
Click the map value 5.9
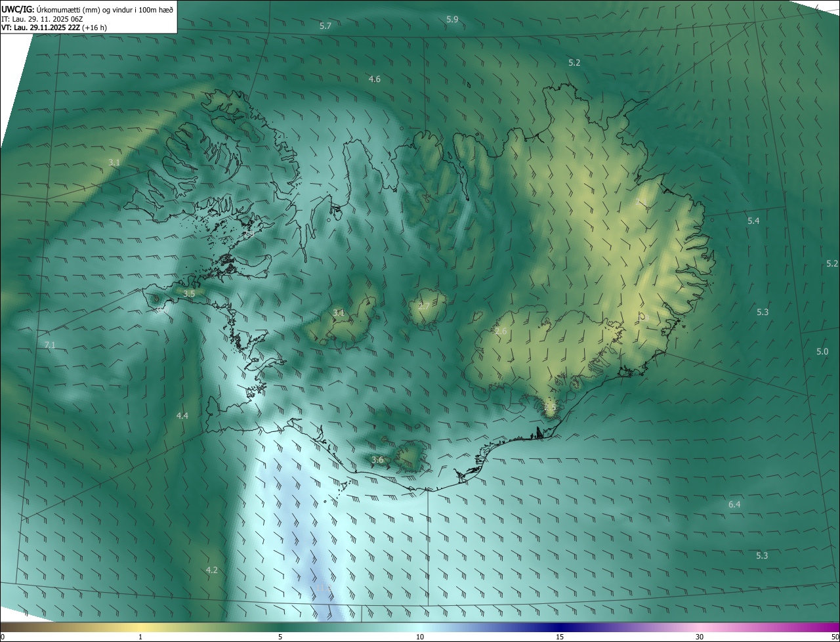(x=452, y=20)
